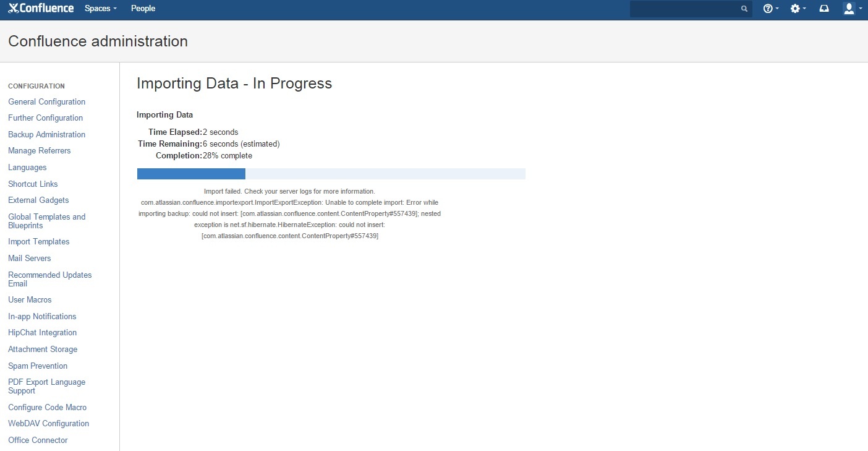Open the Spaces dropdown menu
This screenshot has width=868, height=451.
(100, 9)
